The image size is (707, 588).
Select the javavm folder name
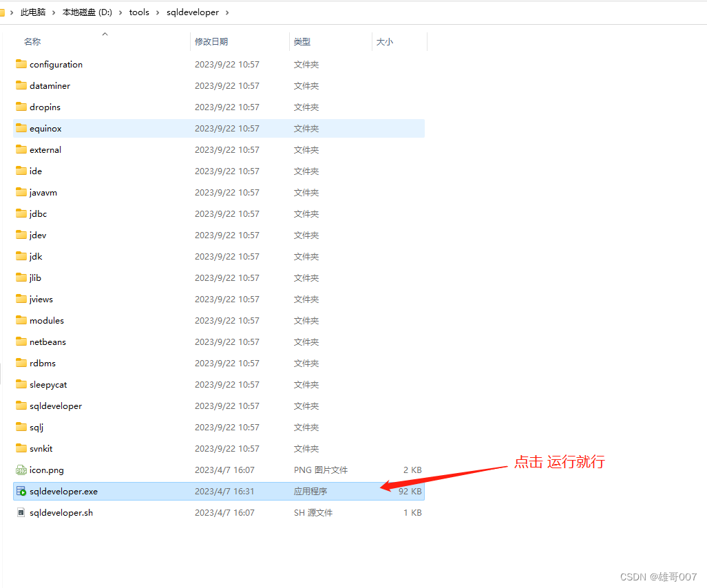(43, 193)
